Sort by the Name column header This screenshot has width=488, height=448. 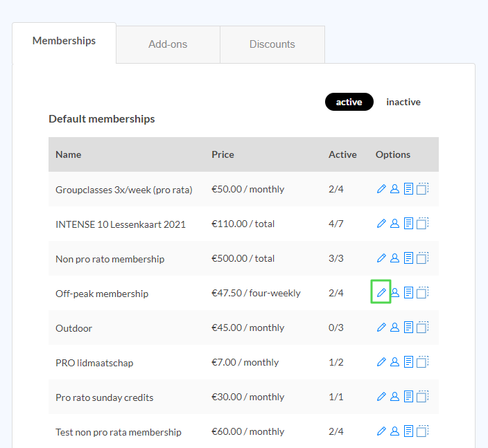coord(69,154)
